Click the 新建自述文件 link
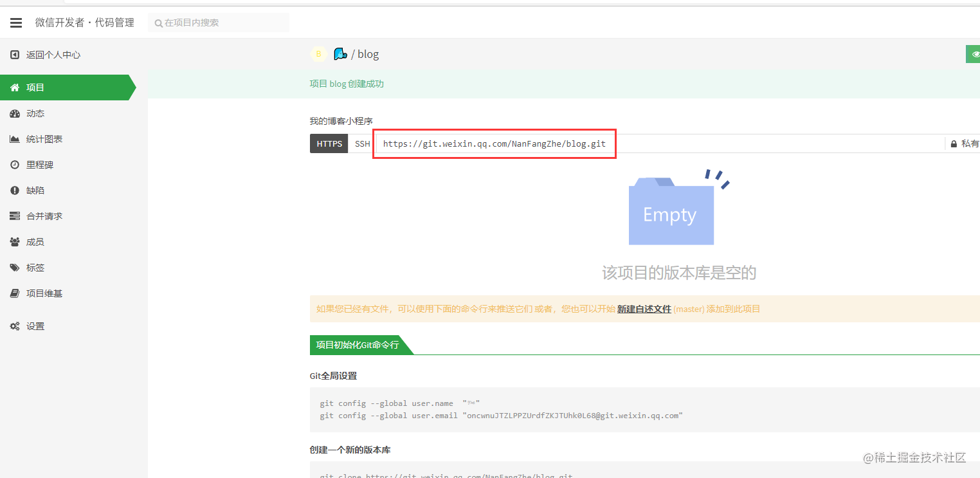This screenshot has width=980, height=478. coord(644,309)
